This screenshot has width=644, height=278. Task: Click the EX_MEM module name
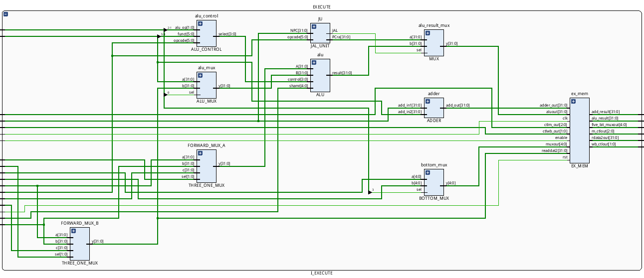point(579,166)
